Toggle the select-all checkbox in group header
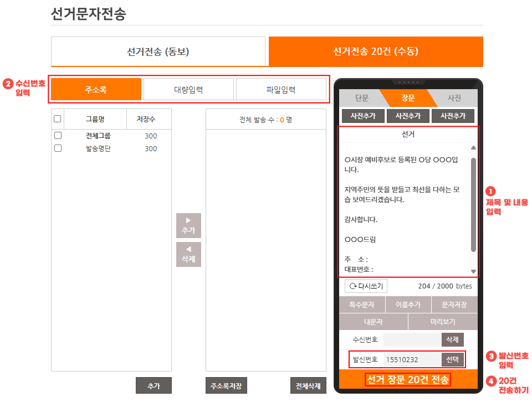 (58, 118)
